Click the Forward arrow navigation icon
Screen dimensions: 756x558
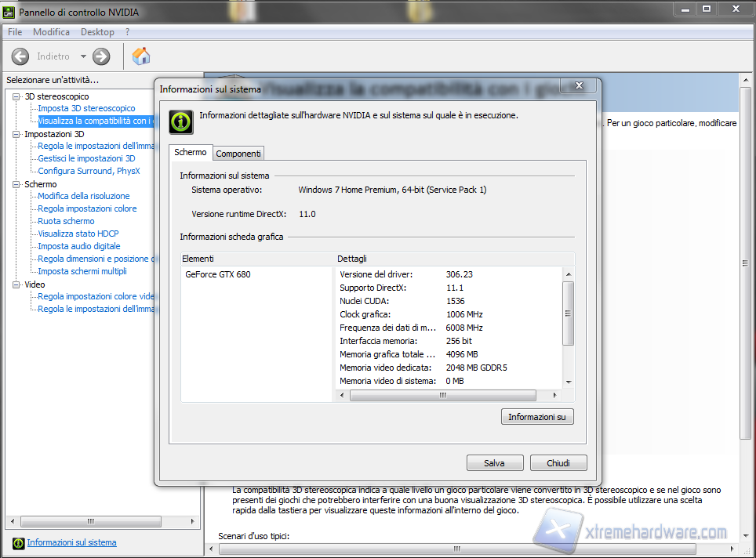click(101, 56)
